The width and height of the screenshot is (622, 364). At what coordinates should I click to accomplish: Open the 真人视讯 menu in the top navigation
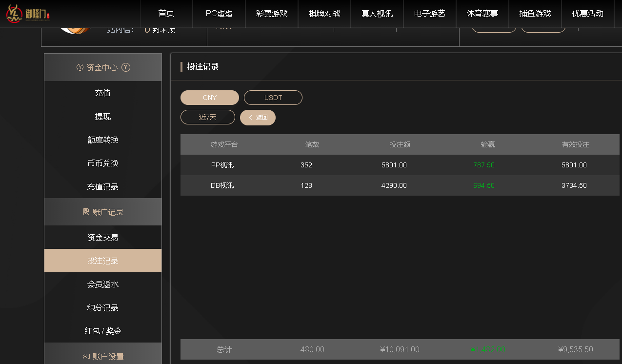(x=377, y=14)
